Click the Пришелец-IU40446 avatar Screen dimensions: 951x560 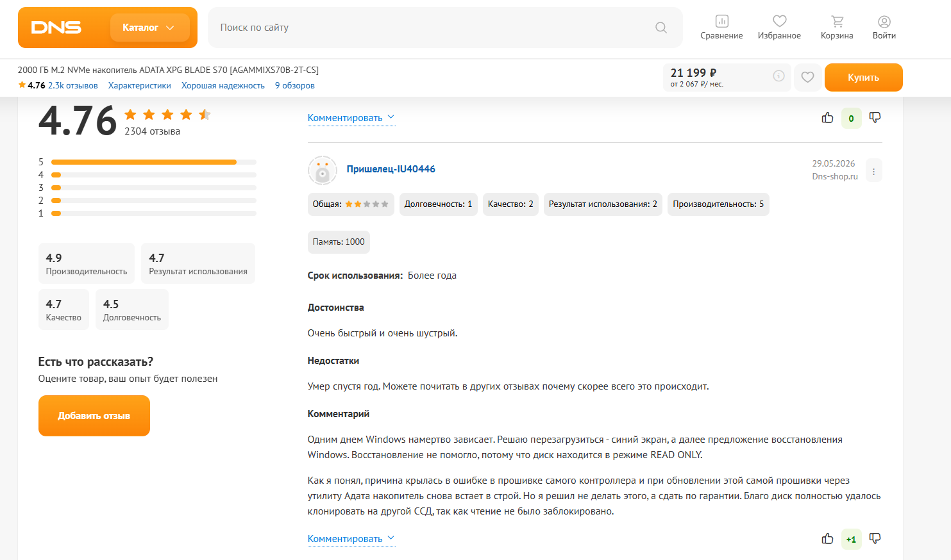(x=323, y=170)
